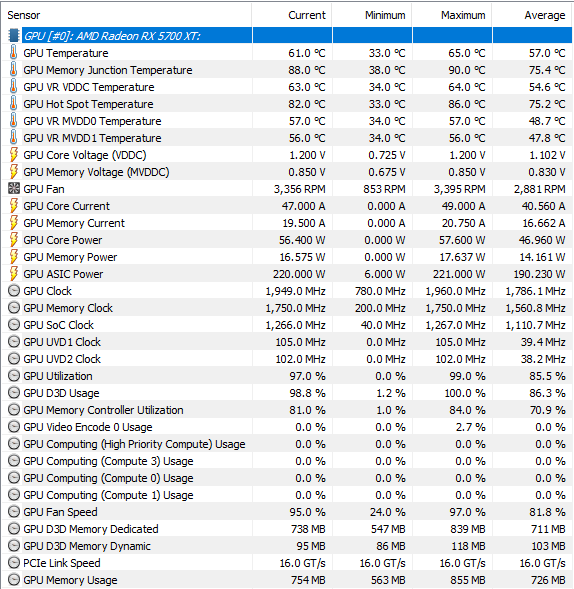The width and height of the screenshot is (574, 589).
Task: Select the GPU Fan sensor label
Action: point(44,189)
